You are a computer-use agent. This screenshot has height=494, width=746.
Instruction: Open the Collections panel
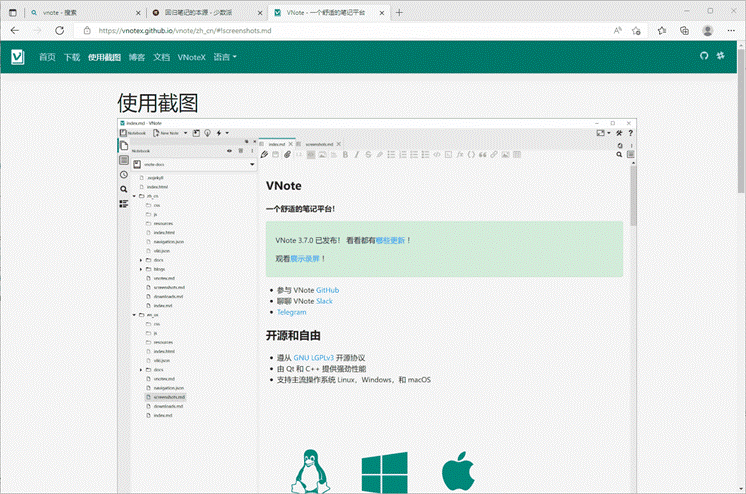684,30
